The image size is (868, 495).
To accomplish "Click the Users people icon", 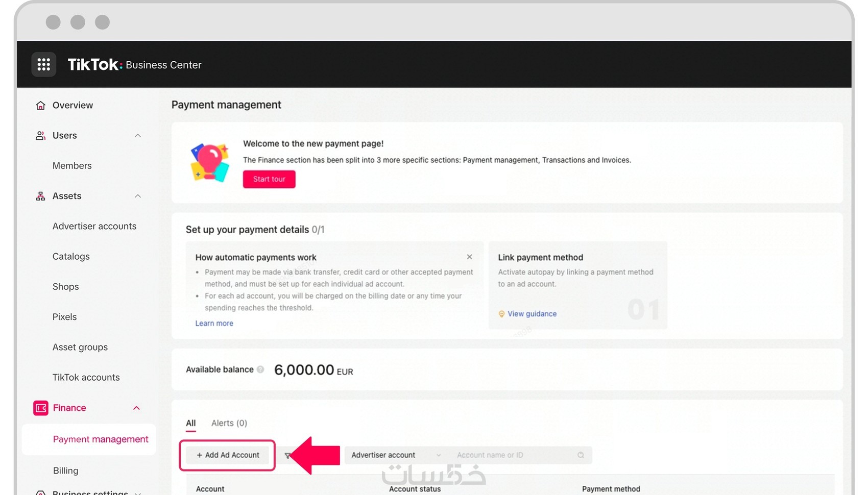I will 40,135.
